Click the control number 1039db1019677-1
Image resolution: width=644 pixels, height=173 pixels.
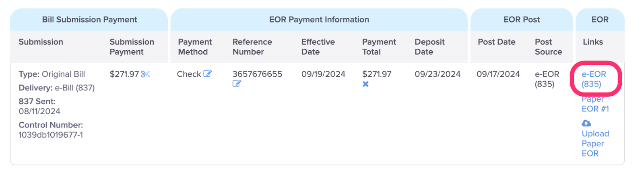[51, 135]
